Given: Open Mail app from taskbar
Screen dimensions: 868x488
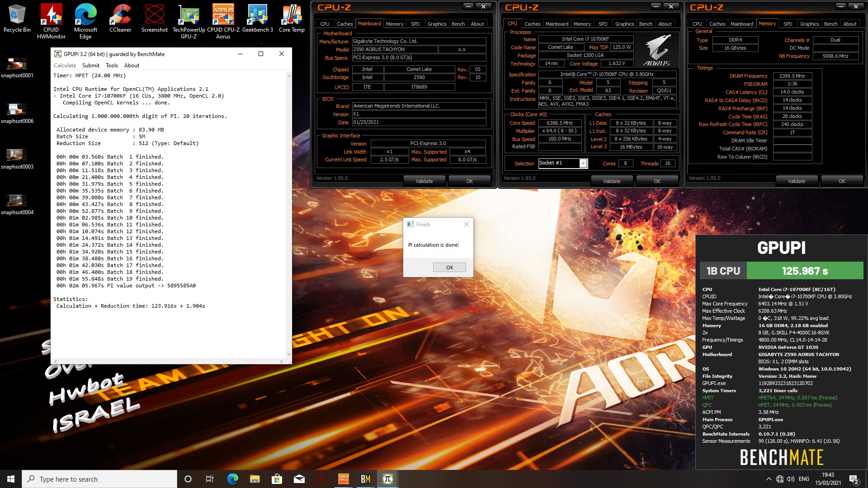Looking at the screenshot, I should click(x=299, y=479).
